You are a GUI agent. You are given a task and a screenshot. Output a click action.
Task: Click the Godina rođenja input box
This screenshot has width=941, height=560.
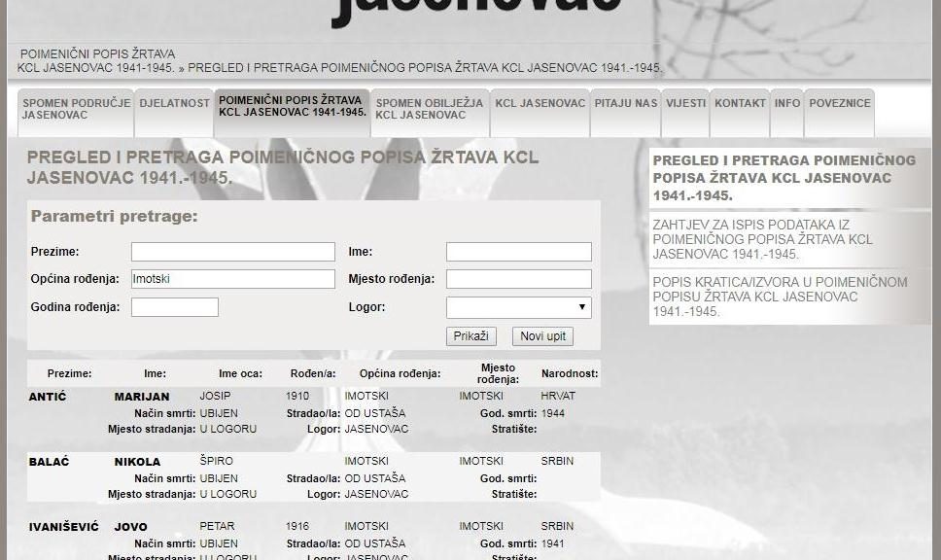pyautogui.click(x=174, y=308)
